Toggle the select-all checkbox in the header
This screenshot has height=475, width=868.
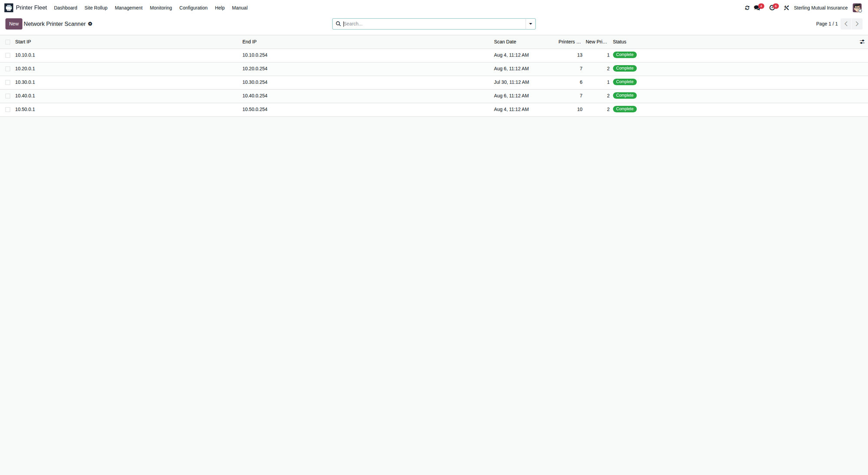[x=8, y=42]
